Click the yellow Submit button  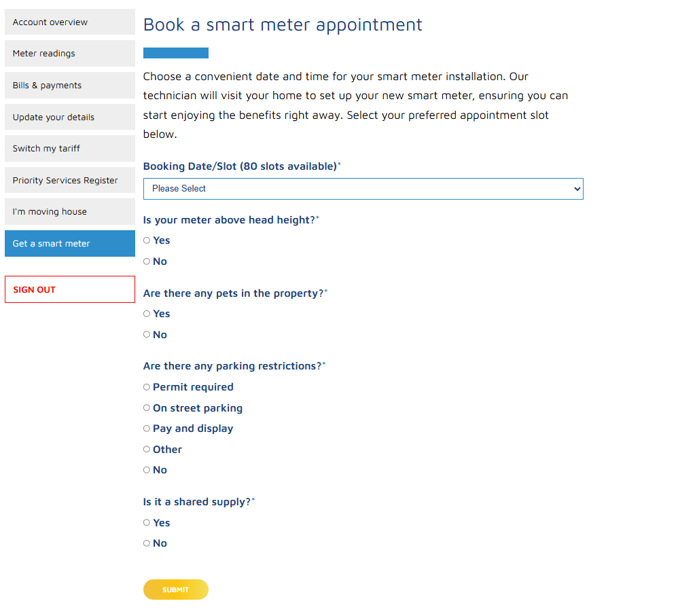(x=175, y=590)
